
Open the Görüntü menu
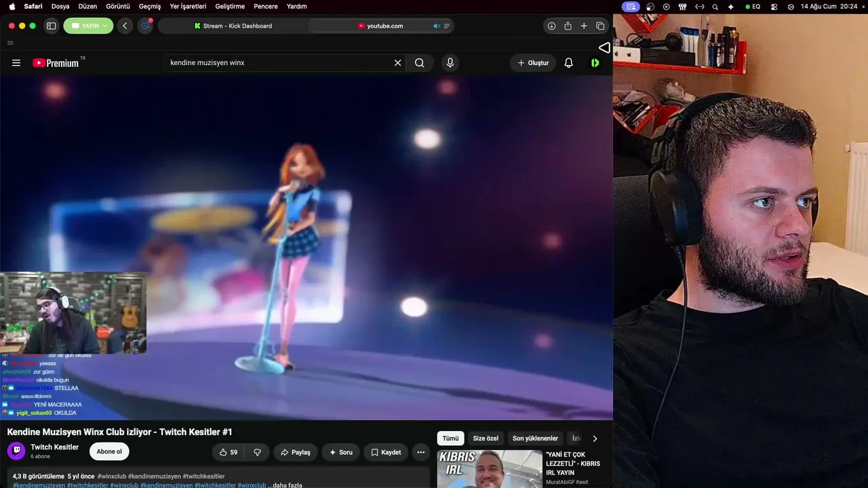pyautogui.click(x=118, y=6)
